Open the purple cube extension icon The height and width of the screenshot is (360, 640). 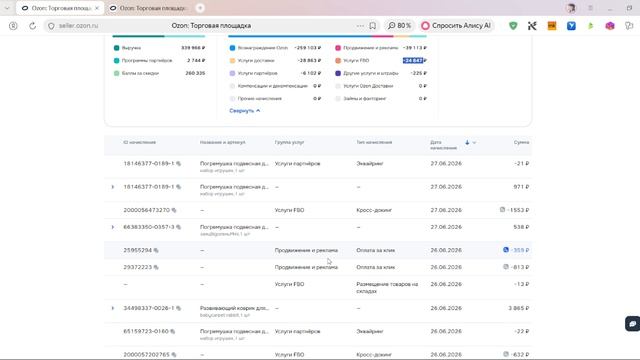pos(610,26)
